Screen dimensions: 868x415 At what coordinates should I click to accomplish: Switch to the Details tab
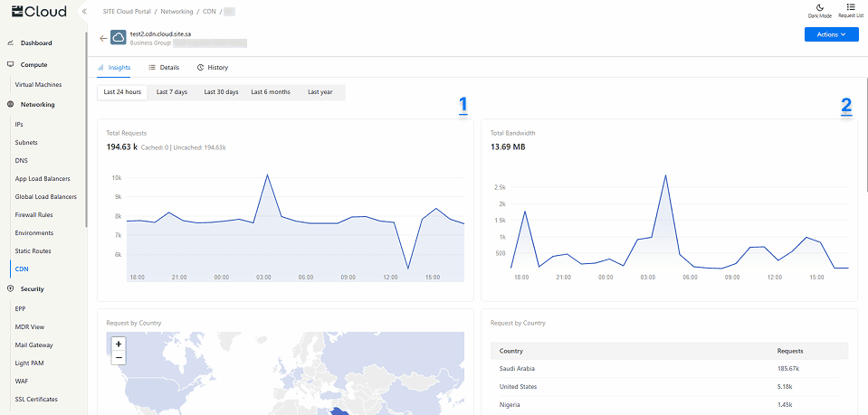click(164, 68)
